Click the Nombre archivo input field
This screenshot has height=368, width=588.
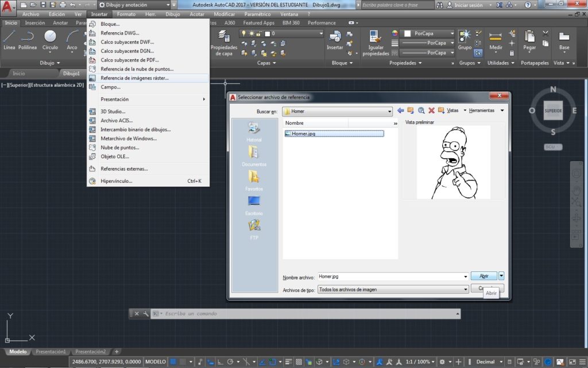click(390, 277)
